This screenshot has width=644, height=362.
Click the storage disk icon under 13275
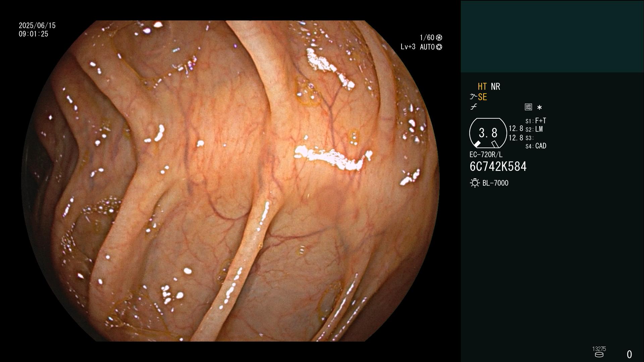click(599, 355)
